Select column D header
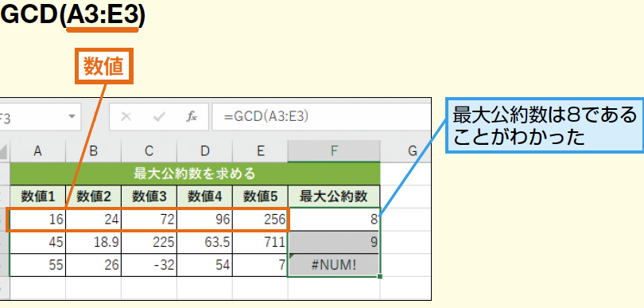The width and height of the screenshot is (644, 308). coord(204,151)
